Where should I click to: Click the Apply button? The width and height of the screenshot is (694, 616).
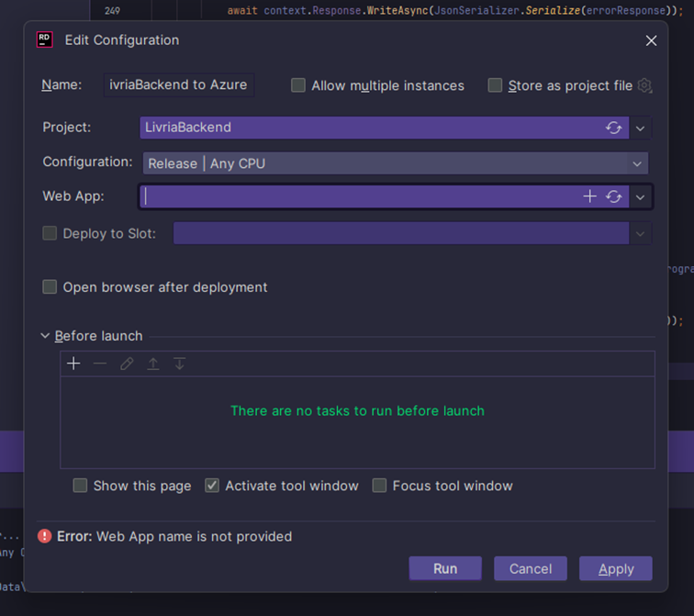(x=616, y=568)
